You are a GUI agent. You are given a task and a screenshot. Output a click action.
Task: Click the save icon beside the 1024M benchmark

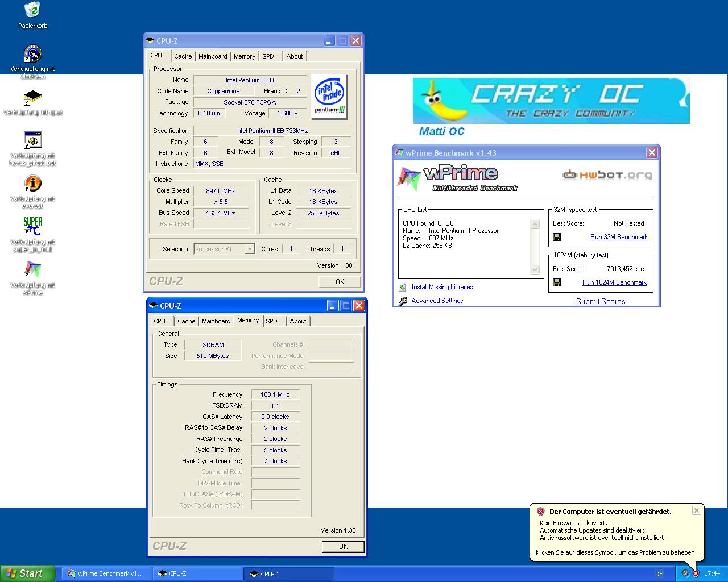tap(557, 282)
